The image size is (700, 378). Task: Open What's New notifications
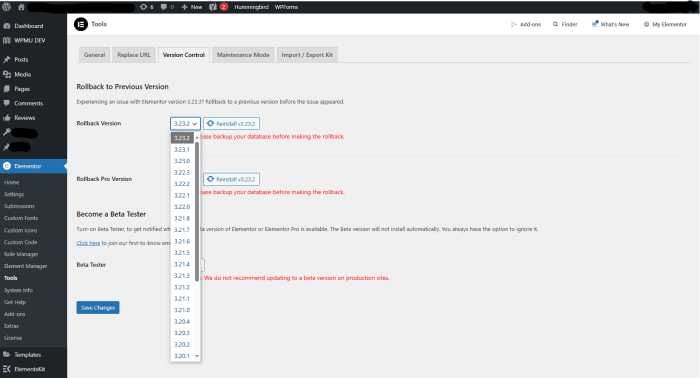tap(610, 25)
